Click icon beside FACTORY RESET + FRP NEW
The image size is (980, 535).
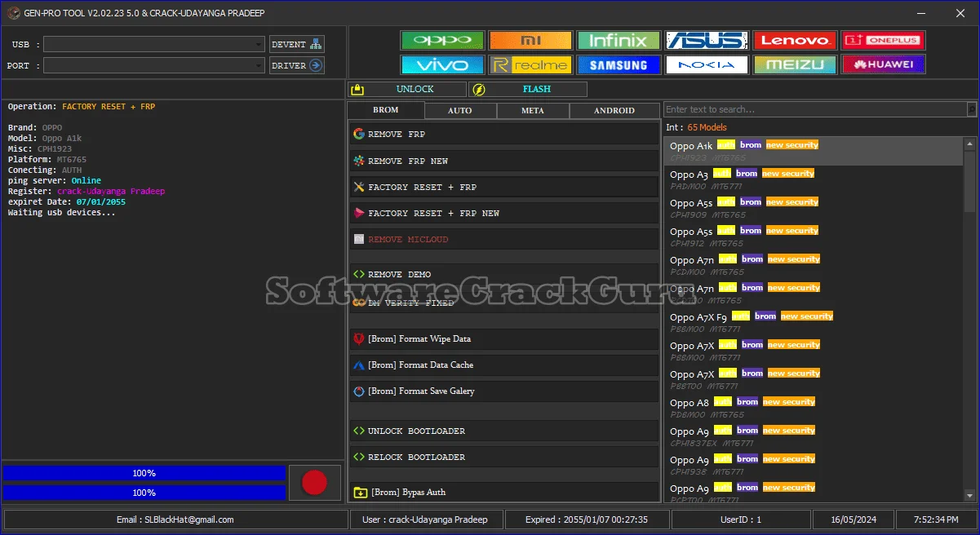tap(359, 213)
